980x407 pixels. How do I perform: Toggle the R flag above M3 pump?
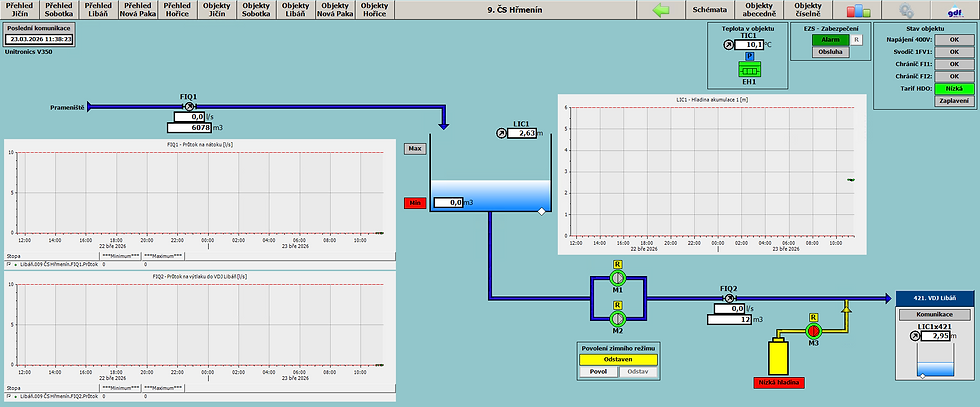pos(813,317)
